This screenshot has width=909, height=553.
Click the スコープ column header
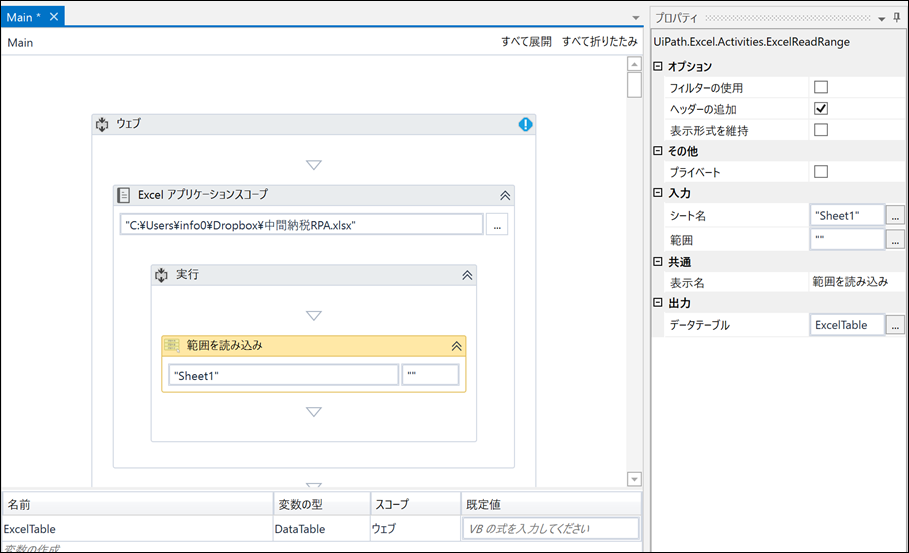click(x=416, y=504)
